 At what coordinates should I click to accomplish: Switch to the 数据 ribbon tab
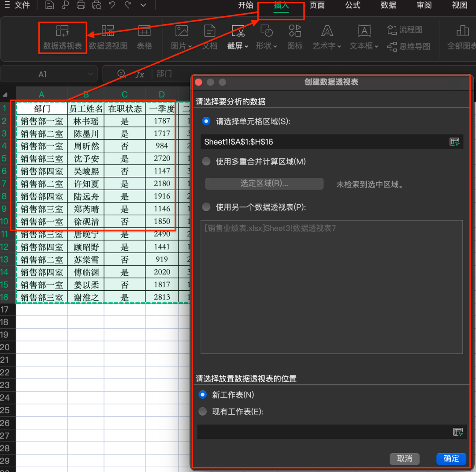pyautogui.click(x=388, y=5)
